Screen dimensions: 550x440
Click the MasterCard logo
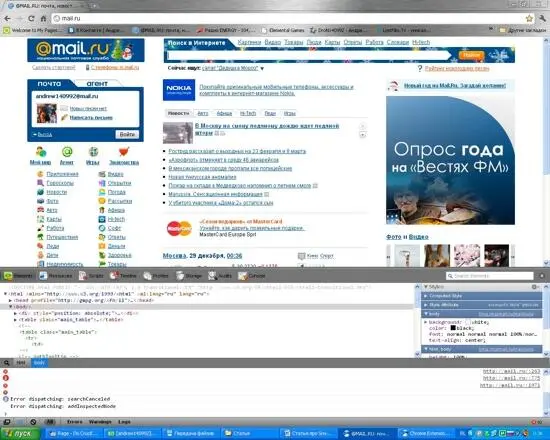179,228
